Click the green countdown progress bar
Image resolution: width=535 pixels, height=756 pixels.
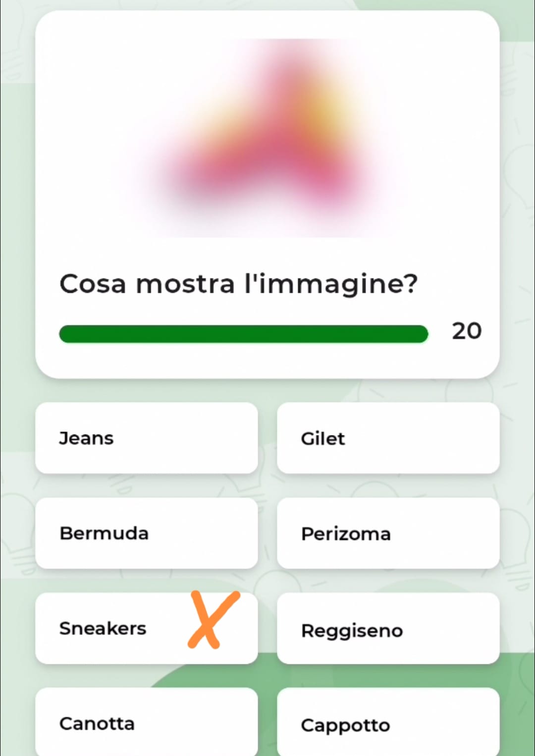(243, 334)
